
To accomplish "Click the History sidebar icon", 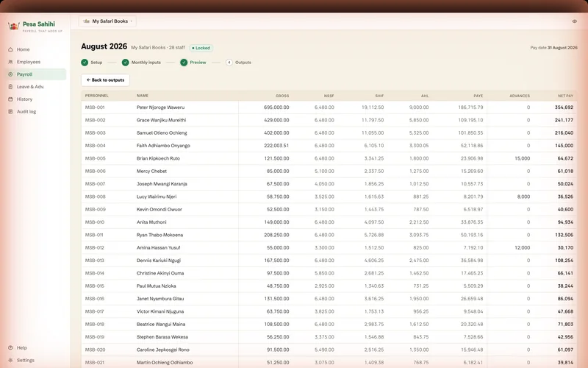I will [x=10, y=99].
